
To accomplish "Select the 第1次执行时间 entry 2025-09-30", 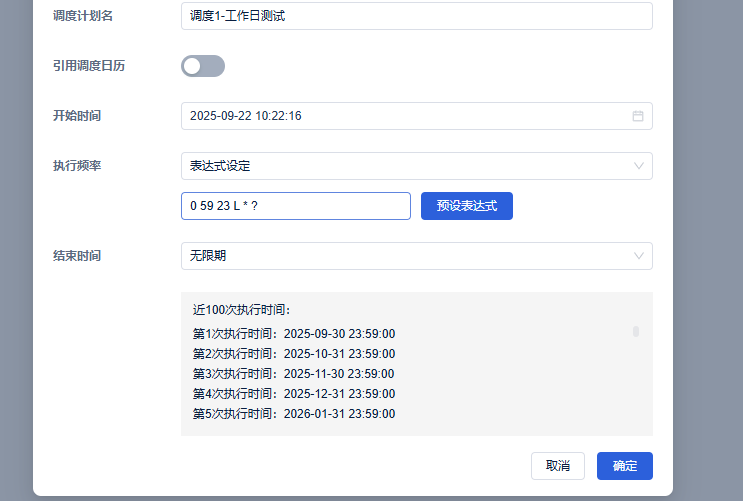I will point(294,334).
